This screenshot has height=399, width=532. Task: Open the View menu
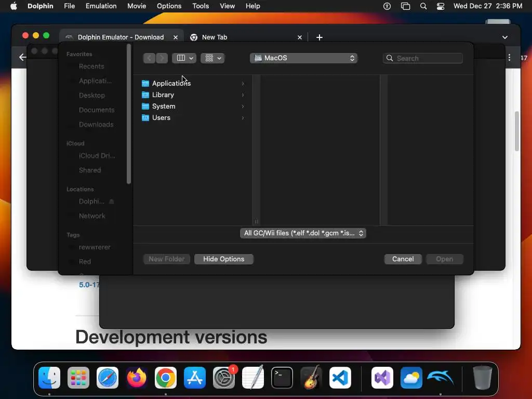[x=228, y=6]
